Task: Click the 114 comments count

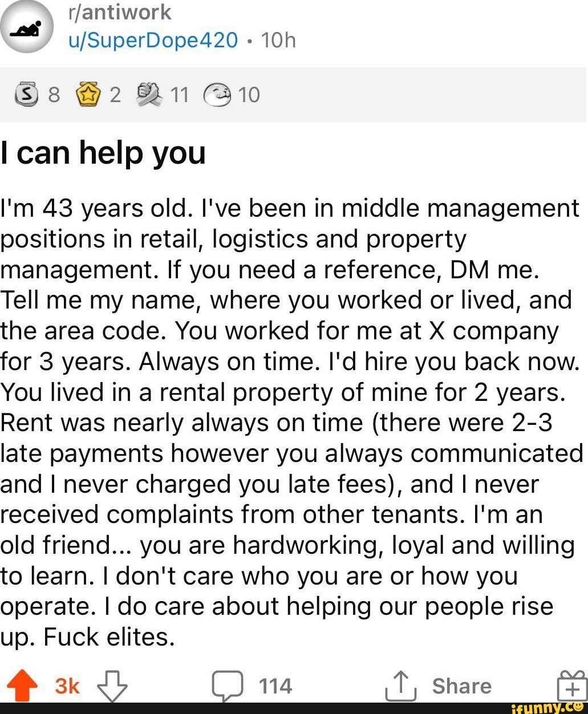Action: click(x=275, y=685)
